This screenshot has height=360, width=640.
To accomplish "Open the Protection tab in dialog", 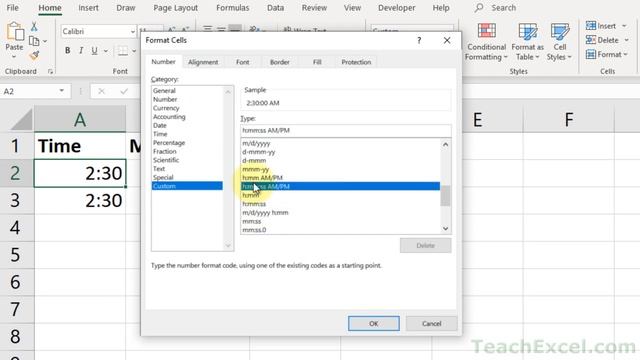I will click(356, 62).
